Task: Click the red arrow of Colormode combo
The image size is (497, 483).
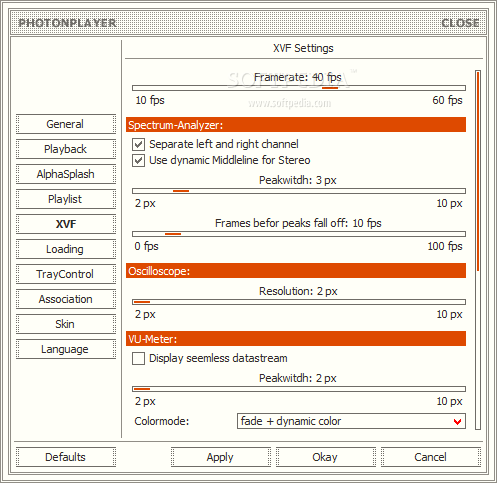Action: point(458,422)
